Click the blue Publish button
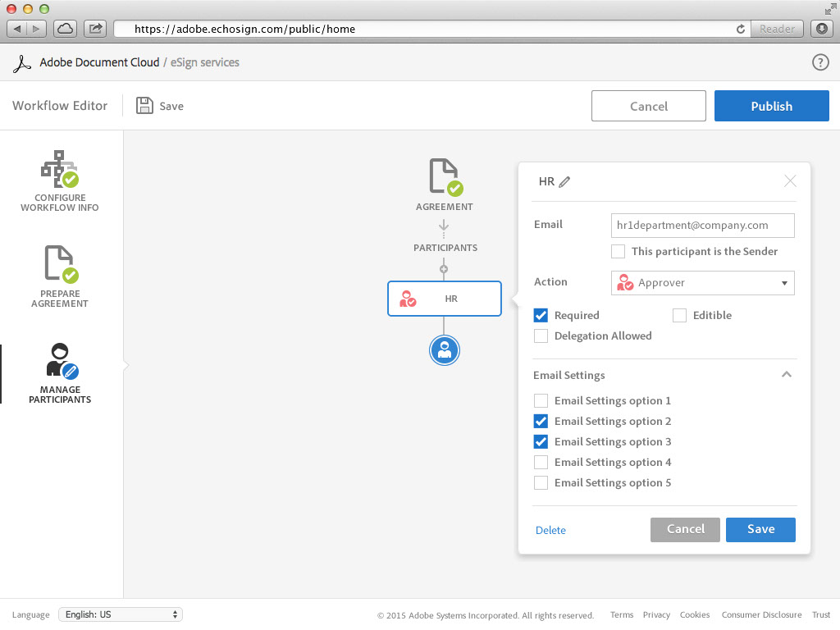The image size is (840, 630). pos(771,106)
